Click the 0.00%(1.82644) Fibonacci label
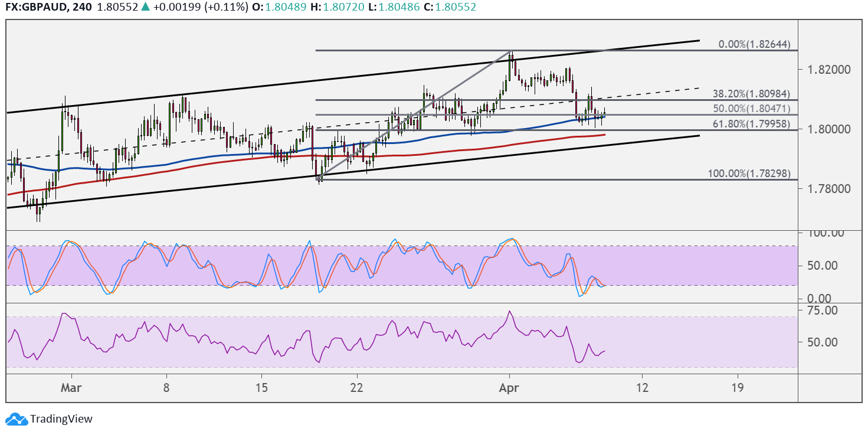 (754, 44)
